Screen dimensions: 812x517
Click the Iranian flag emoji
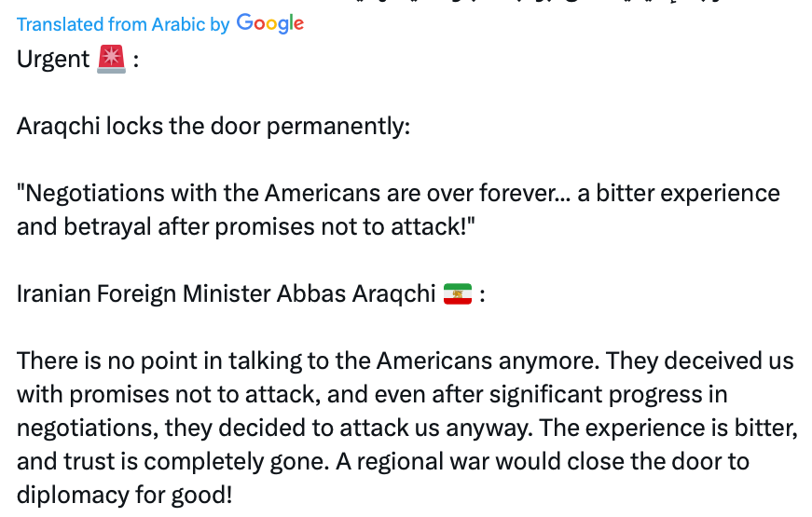[x=457, y=294]
